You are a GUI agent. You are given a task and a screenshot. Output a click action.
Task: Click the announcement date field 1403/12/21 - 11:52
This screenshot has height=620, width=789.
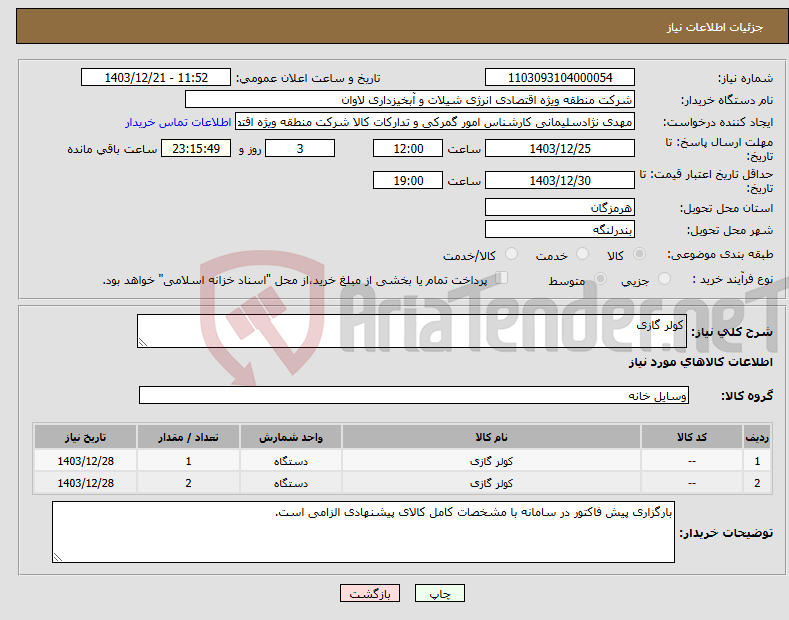(x=156, y=78)
